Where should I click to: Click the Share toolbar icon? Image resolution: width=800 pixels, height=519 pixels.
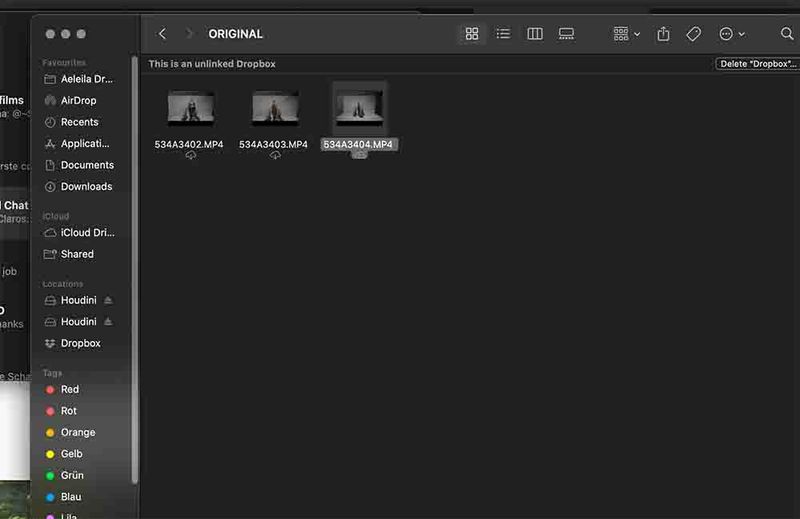tap(663, 34)
